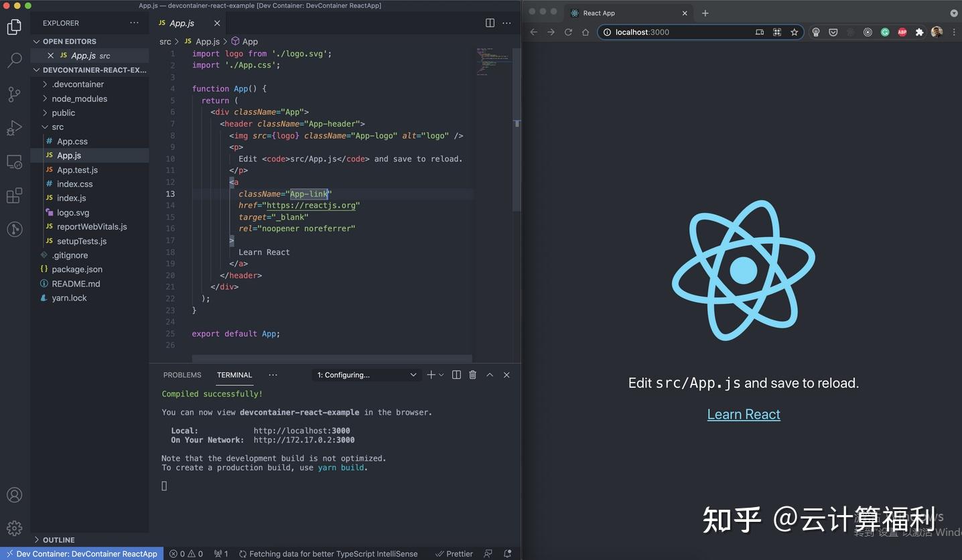Kill the terminal with the trash icon
The width and height of the screenshot is (962, 560).
point(472,374)
